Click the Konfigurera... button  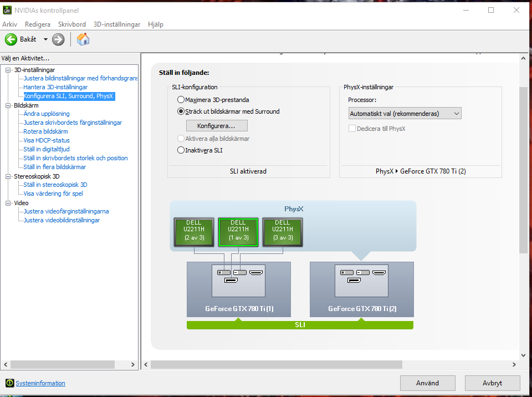click(x=217, y=126)
